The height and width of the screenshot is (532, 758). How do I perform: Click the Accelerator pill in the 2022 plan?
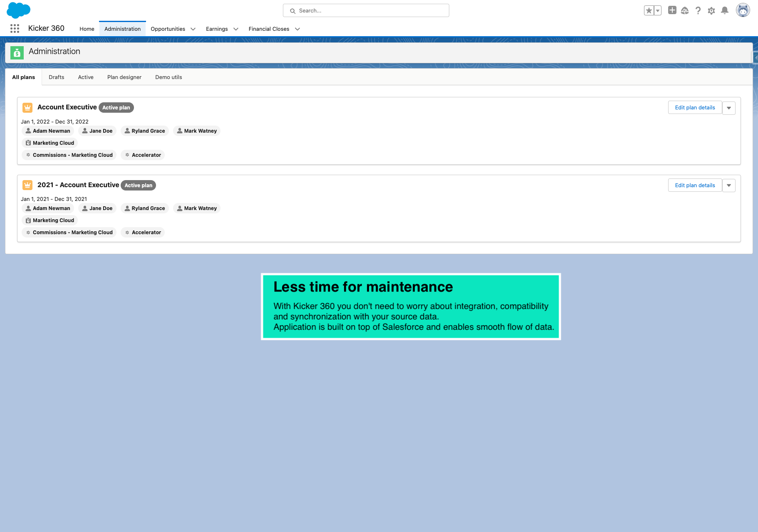coord(143,155)
